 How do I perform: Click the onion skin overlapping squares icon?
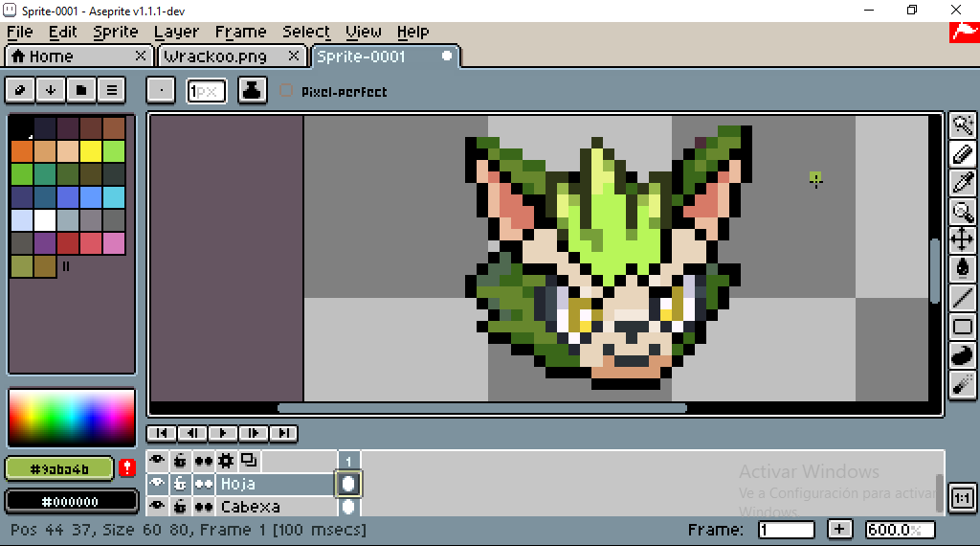[249, 461]
